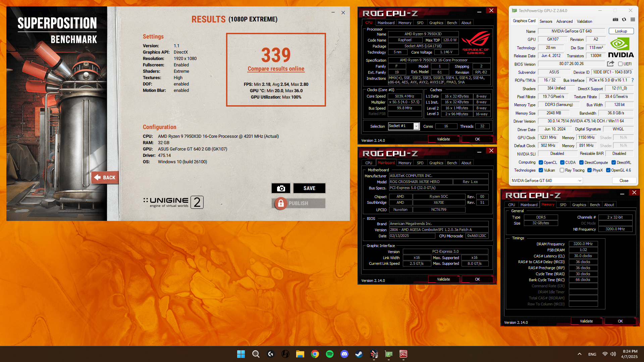
Task: Click the GPU-Z screenshot camera icon
Action: click(615, 20)
